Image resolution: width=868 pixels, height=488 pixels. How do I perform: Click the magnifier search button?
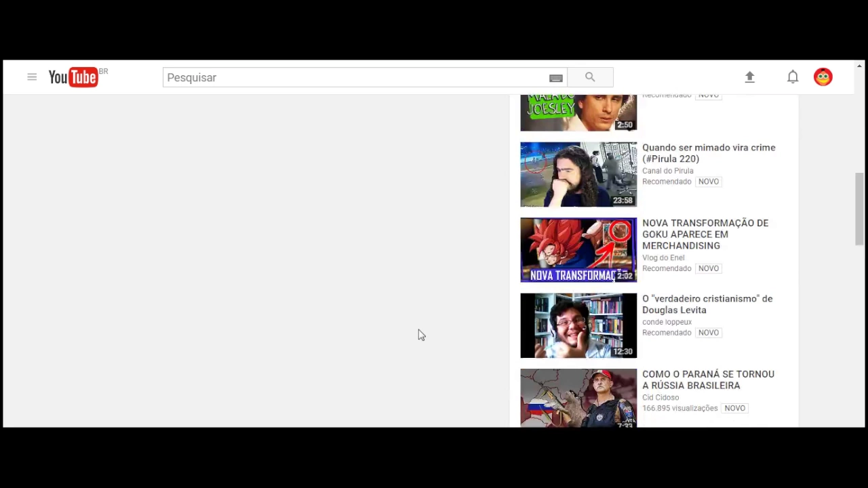point(590,77)
